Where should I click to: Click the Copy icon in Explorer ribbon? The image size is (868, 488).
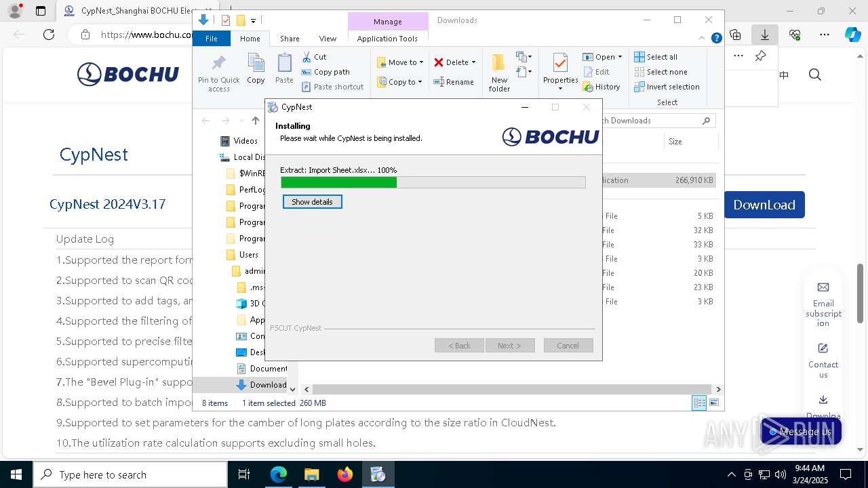tap(256, 68)
